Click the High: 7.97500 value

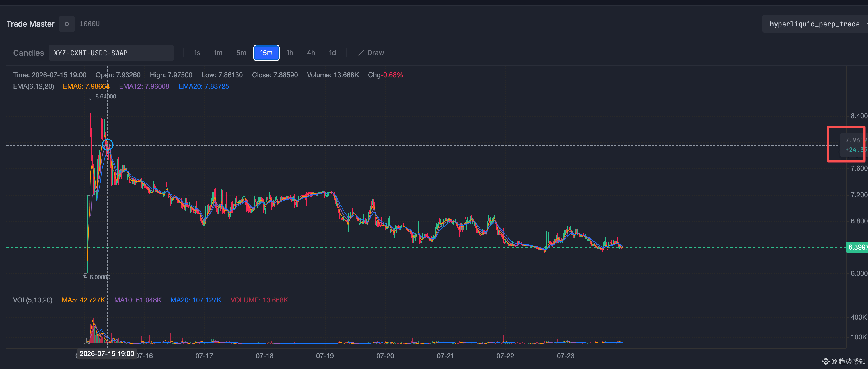tap(171, 75)
